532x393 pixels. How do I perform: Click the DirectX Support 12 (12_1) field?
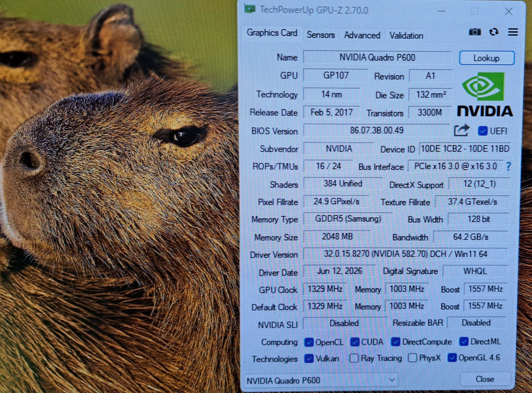point(479,184)
